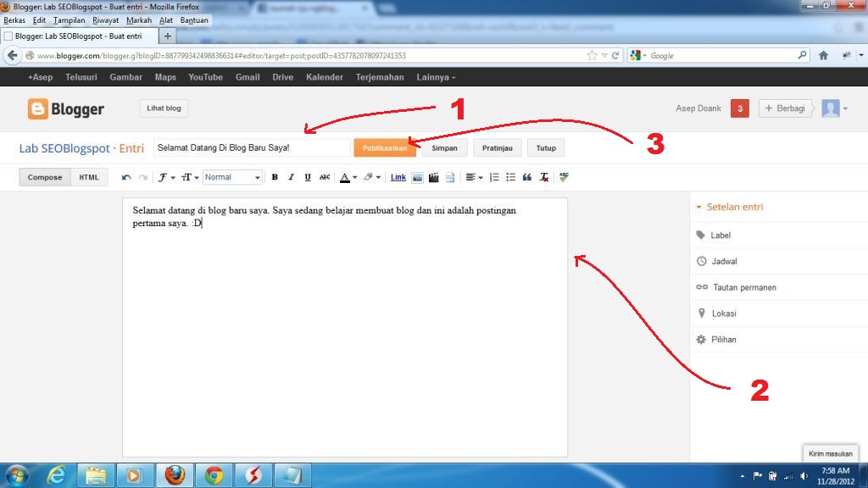This screenshot has height=488, width=868.
Task: Save the draft with Simpan
Action: click(444, 147)
